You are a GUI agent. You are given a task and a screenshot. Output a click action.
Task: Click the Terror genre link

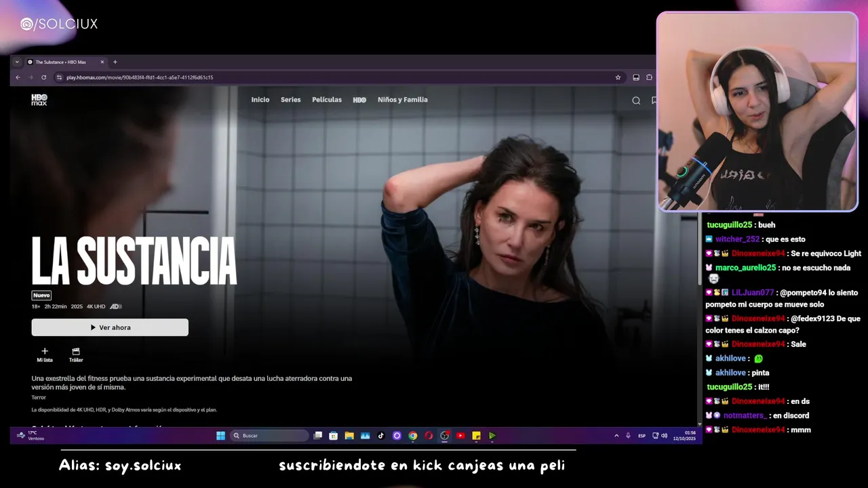39,397
